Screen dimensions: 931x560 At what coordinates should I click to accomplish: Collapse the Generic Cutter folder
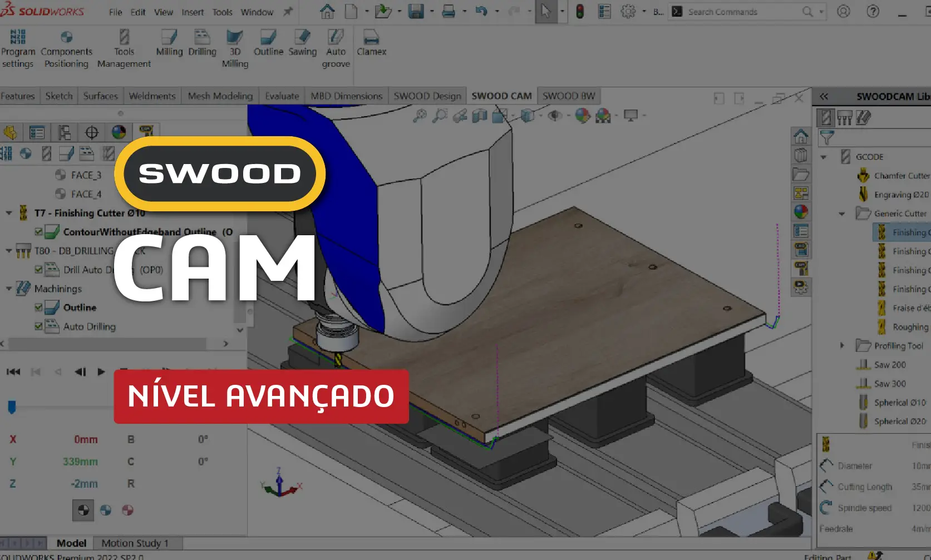click(x=842, y=214)
